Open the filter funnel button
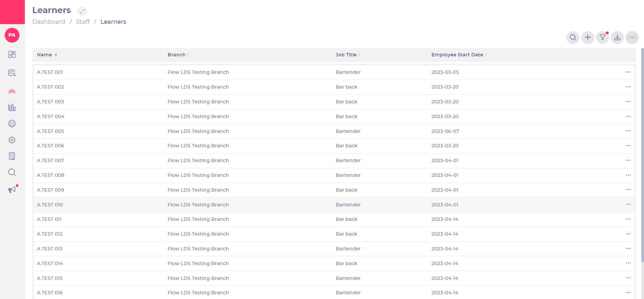Viewport: 644px width, 299px height. (x=603, y=37)
